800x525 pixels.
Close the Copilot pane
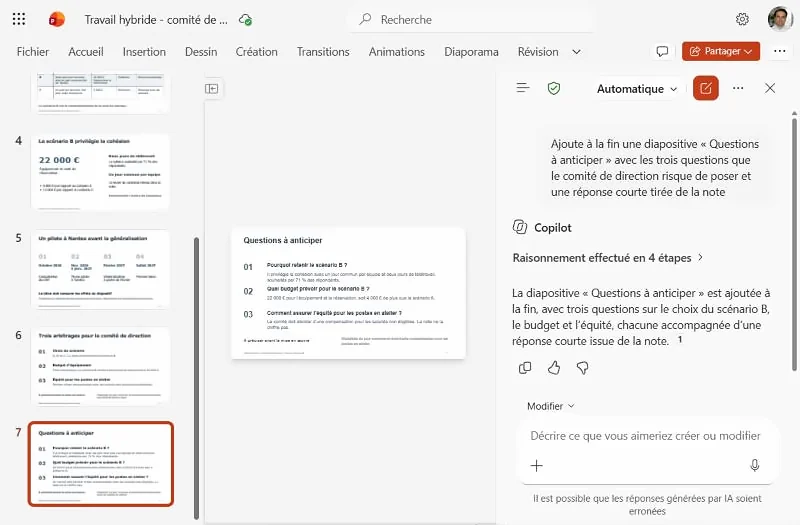(x=770, y=88)
